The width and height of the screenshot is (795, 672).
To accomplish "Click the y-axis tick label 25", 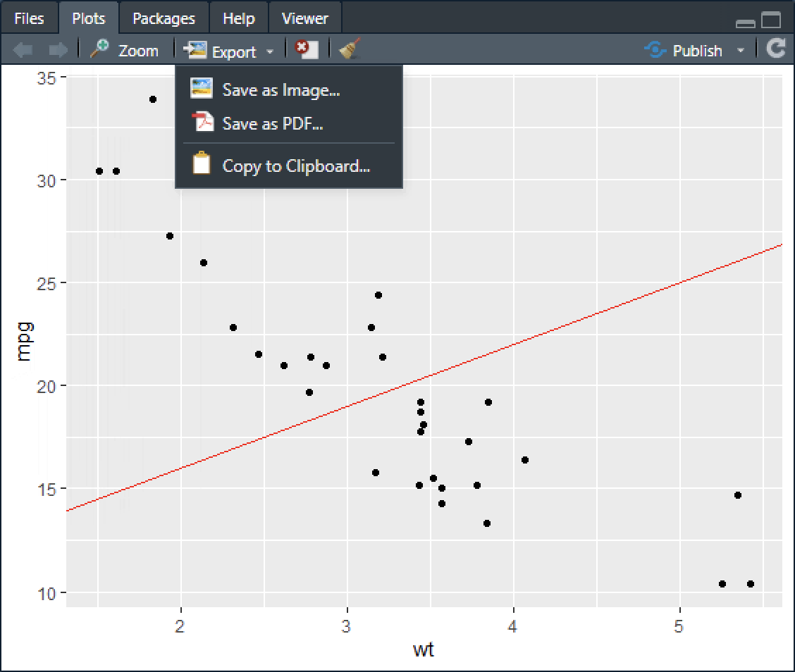I will 46,284.
